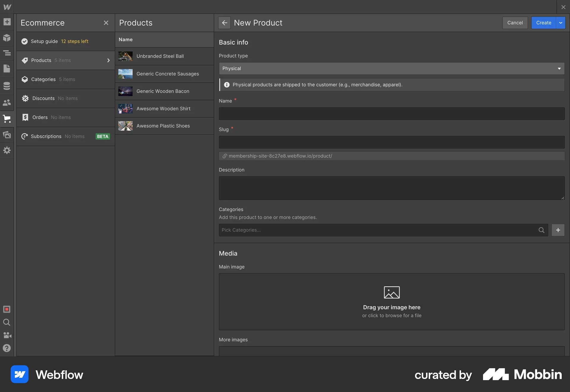Select the Discounts menu item
The width and height of the screenshot is (570, 392).
click(43, 98)
